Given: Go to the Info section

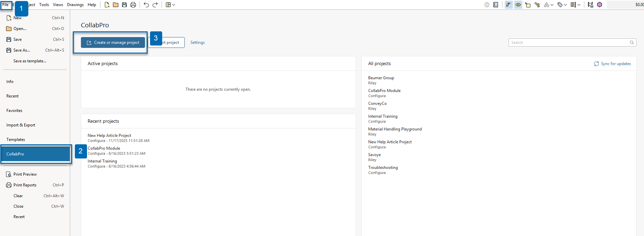Looking at the screenshot, I should pos(10,82).
